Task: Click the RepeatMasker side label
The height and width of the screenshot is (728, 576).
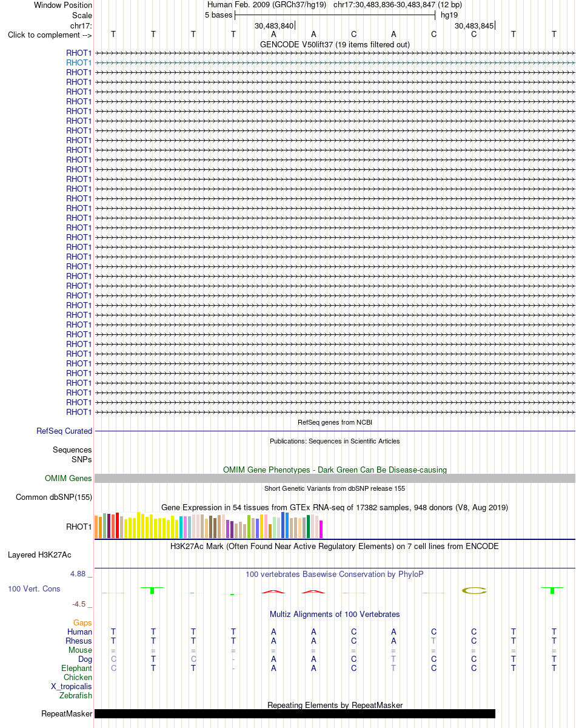Action: pos(67,714)
